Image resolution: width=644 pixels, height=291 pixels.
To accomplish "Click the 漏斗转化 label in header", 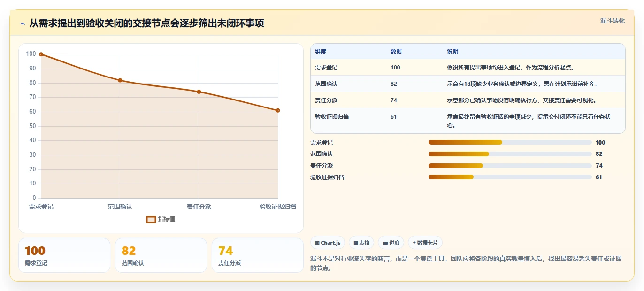I will (x=613, y=21).
